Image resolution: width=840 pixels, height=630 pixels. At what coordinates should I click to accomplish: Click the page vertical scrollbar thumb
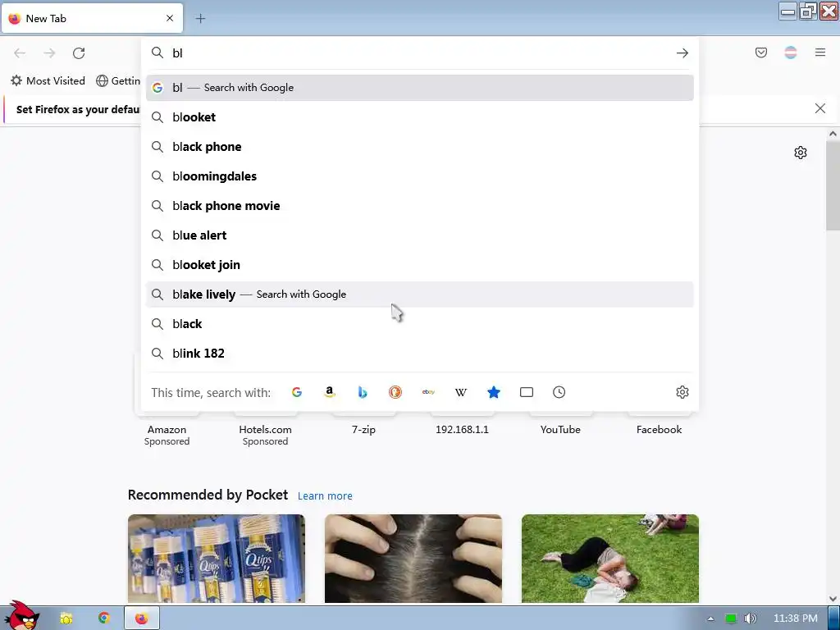pyautogui.click(x=833, y=186)
